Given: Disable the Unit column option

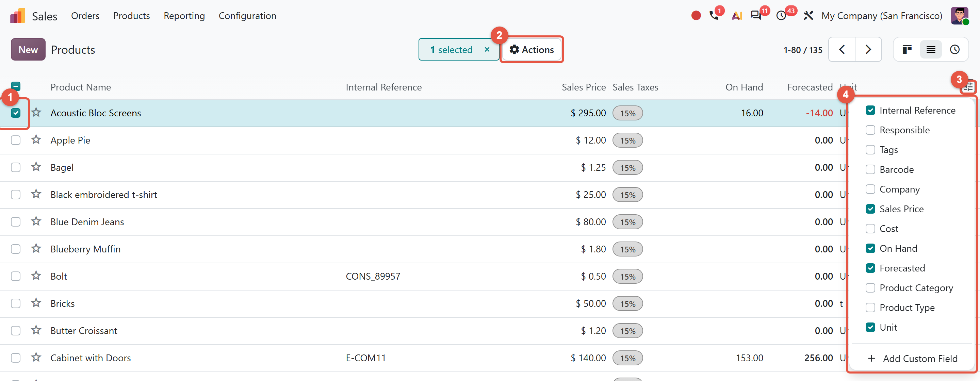Looking at the screenshot, I should point(870,327).
